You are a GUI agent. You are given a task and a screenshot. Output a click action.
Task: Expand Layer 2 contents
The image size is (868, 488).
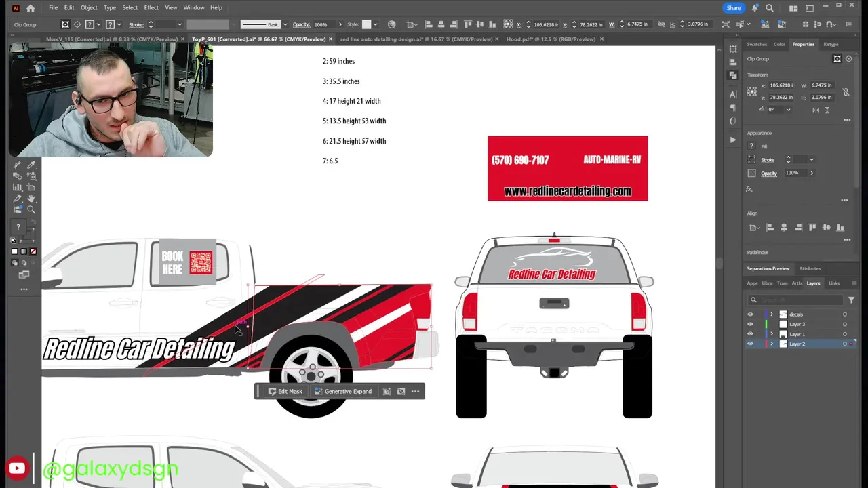(x=772, y=344)
